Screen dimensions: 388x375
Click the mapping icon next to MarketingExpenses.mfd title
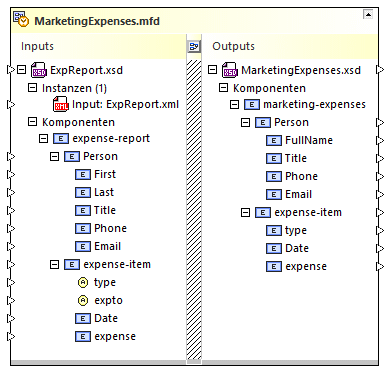point(21,19)
